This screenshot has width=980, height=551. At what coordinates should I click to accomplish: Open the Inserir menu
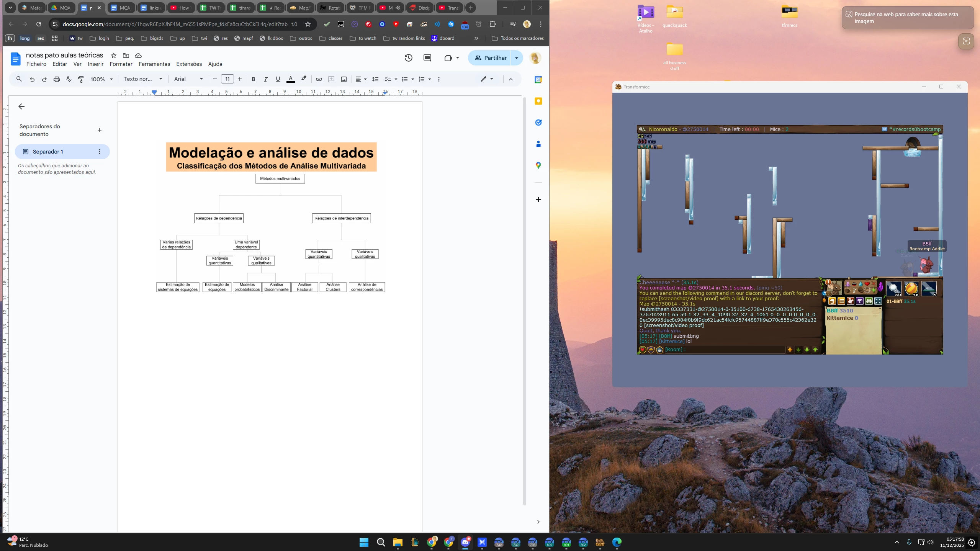point(96,64)
